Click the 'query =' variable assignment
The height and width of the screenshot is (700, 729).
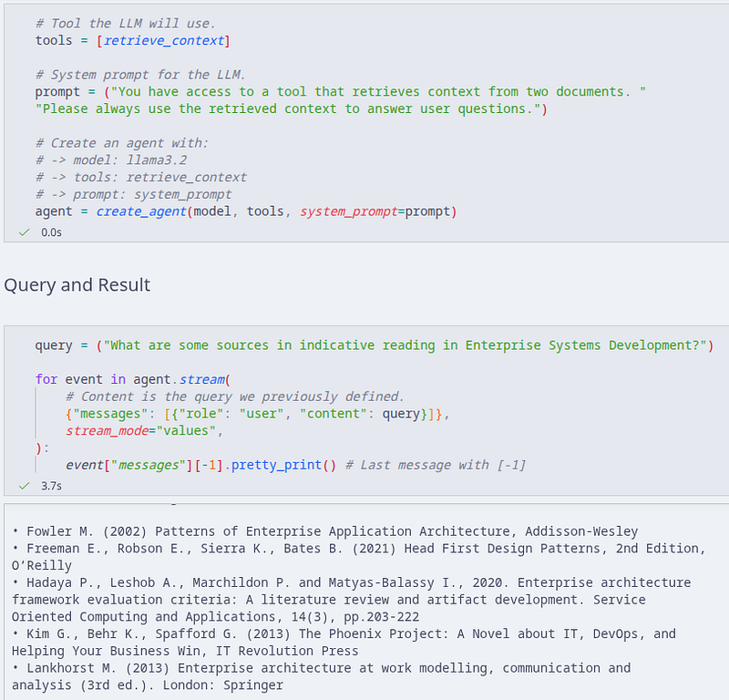coord(61,345)
